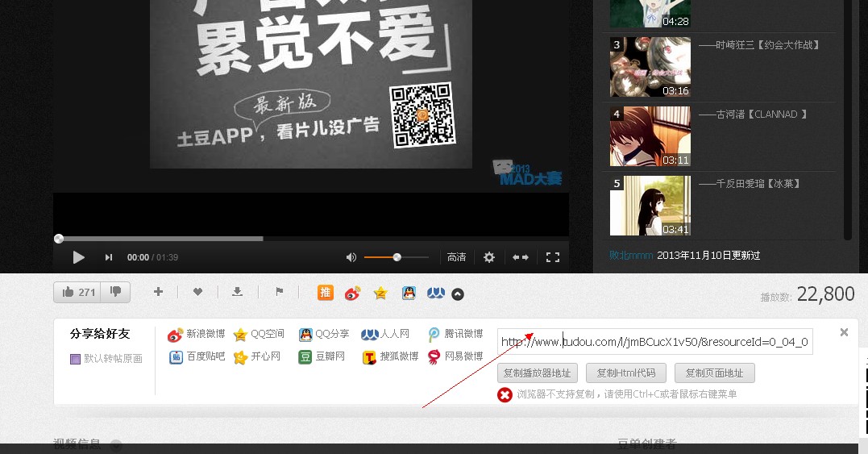Open title 古河渚【CLANNAD】
Viewport: 868px width, 454px height.
coord(753,114)
